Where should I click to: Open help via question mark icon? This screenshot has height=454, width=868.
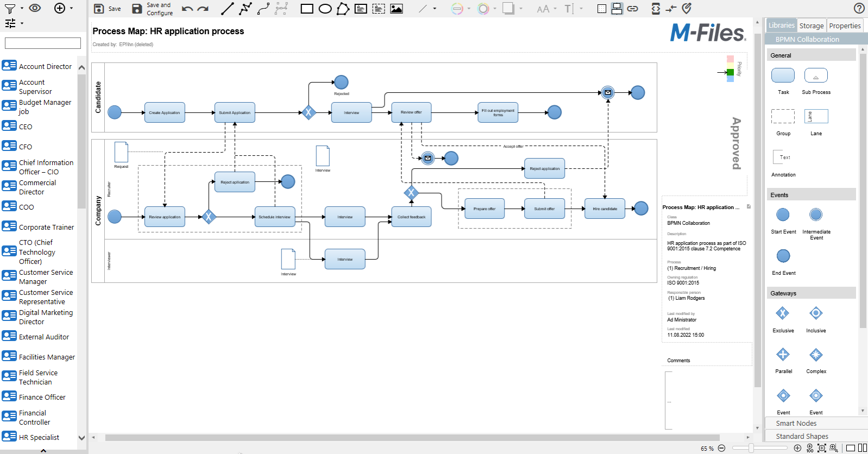click(859, 8)
